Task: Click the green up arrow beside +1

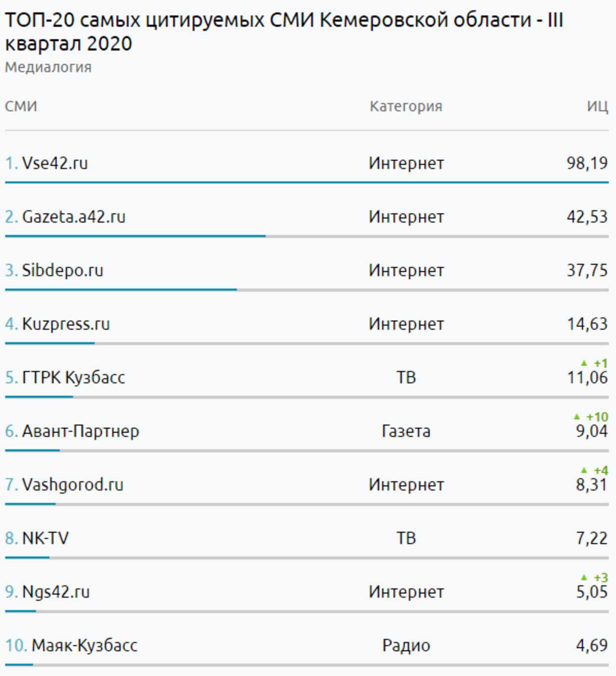Action: pos(584,363)
